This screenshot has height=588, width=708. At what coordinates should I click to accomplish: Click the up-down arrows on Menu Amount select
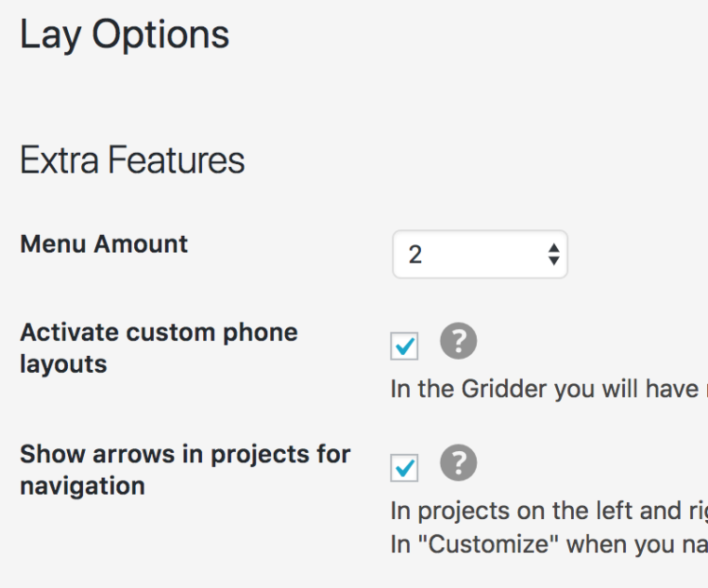pos(553,254)
